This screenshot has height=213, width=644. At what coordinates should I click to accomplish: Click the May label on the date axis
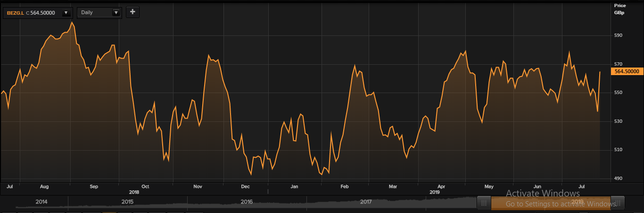coord(489,187)
